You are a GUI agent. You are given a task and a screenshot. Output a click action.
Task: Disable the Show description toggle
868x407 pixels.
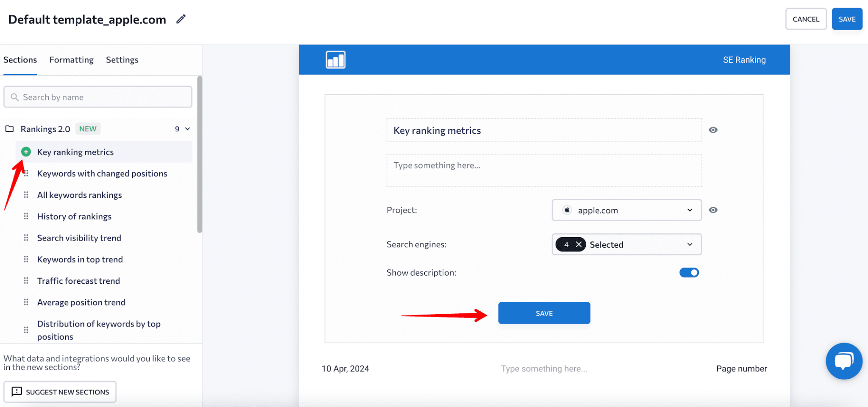click(689, 272)
